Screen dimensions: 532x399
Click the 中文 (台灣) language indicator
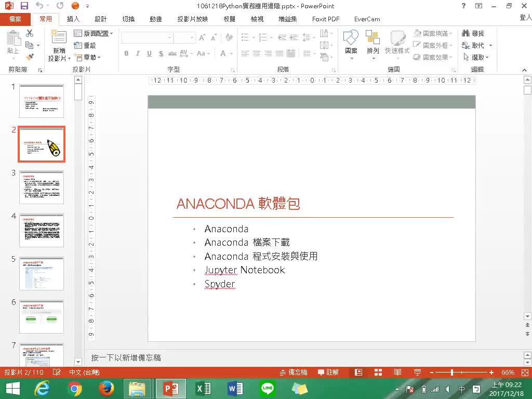pos(84,372)
